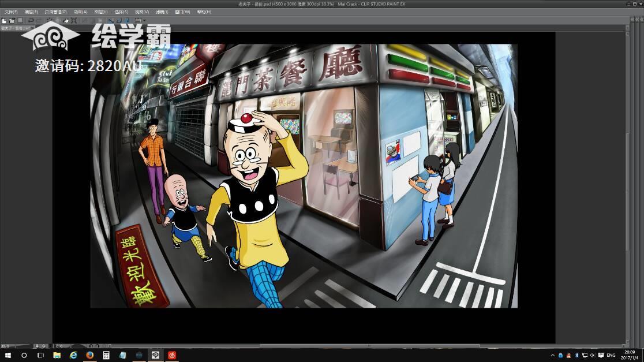Click the Fill bucket icon in command bar
Viewport: 644px width, 362px height.
pyautogui.click(x=66, y=21)
